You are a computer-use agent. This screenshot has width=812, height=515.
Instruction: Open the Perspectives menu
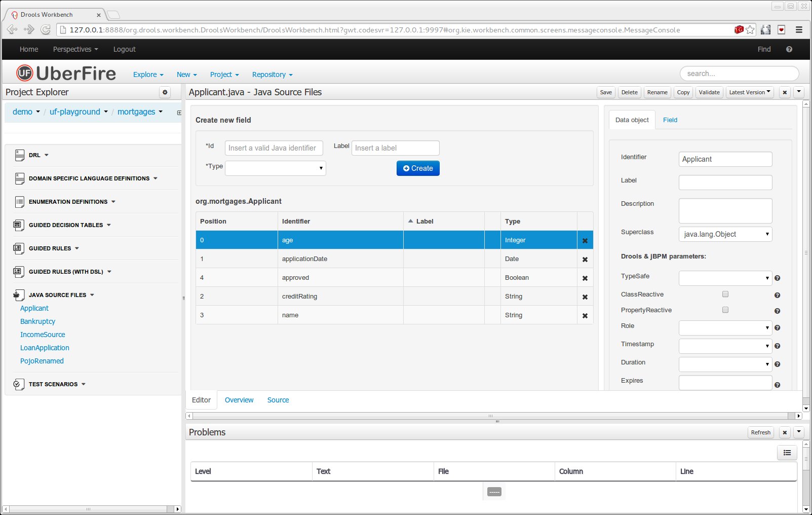(75, 49)
